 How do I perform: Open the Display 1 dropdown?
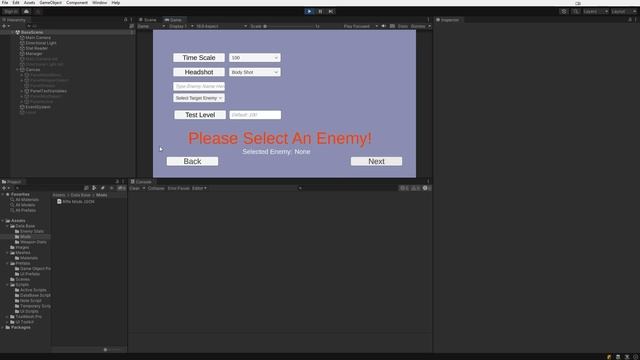coord(181,26)
